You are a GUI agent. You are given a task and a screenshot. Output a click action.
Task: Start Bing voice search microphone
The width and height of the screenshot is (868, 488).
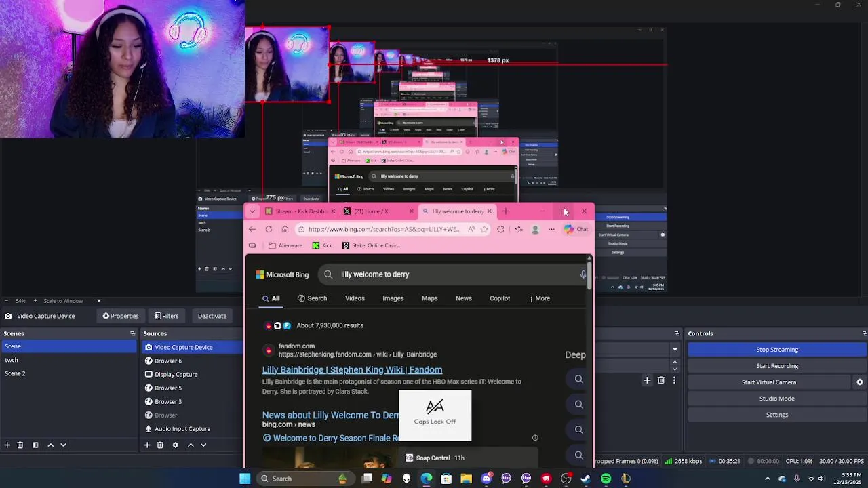point(583,274)
